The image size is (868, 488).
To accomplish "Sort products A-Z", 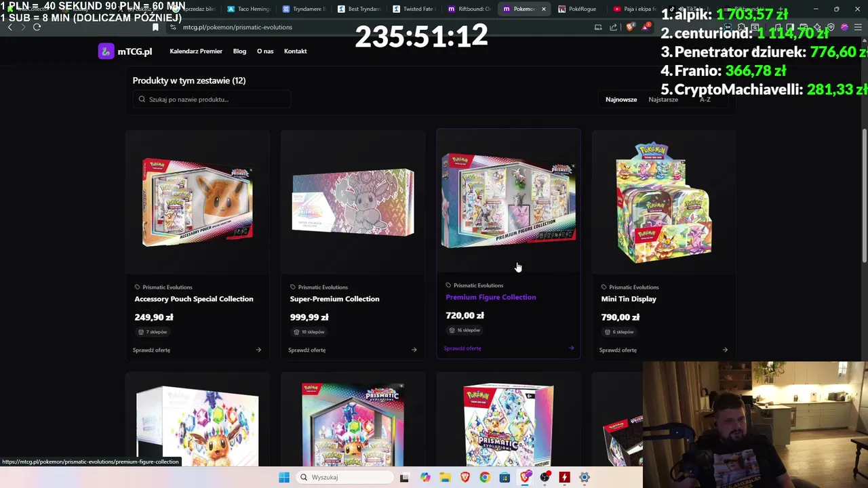I will 705,100.
